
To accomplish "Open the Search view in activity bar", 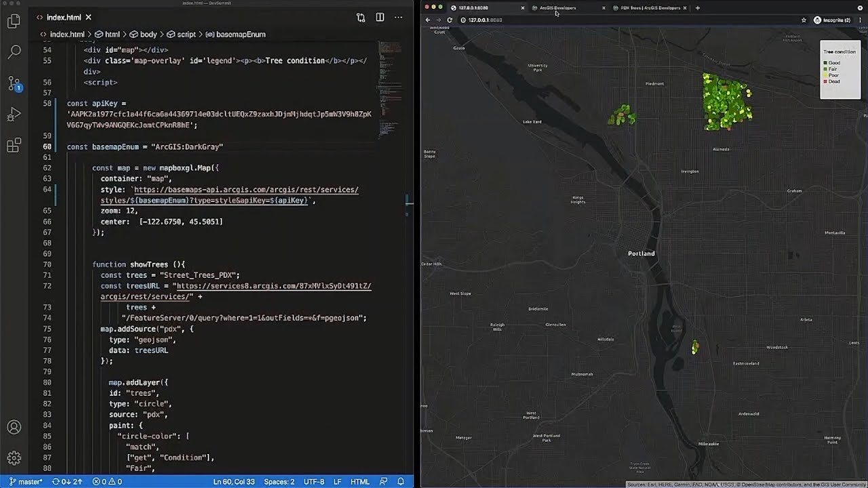I will (x=14, y=52).
